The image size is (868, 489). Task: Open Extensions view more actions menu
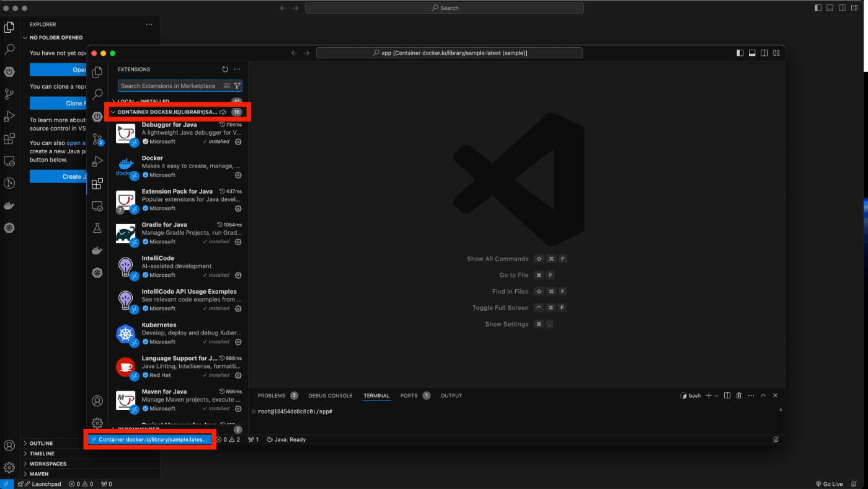coord(237,70)
